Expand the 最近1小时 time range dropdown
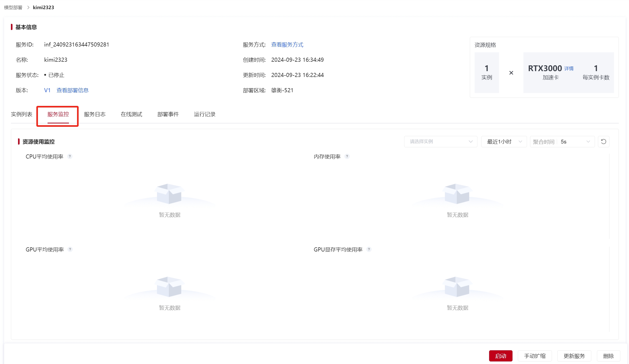Image resolution: width=629 pixels, height=364 pixels. pos(504,141)
